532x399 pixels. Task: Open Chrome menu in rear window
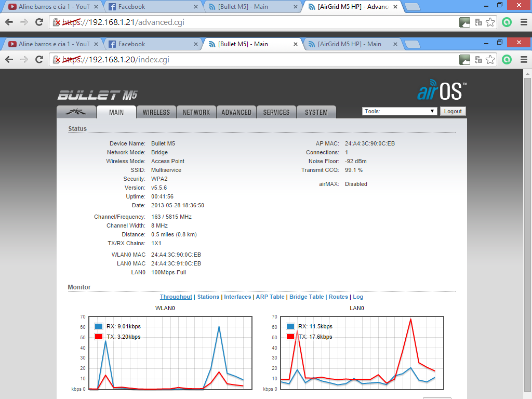(524, 22)
